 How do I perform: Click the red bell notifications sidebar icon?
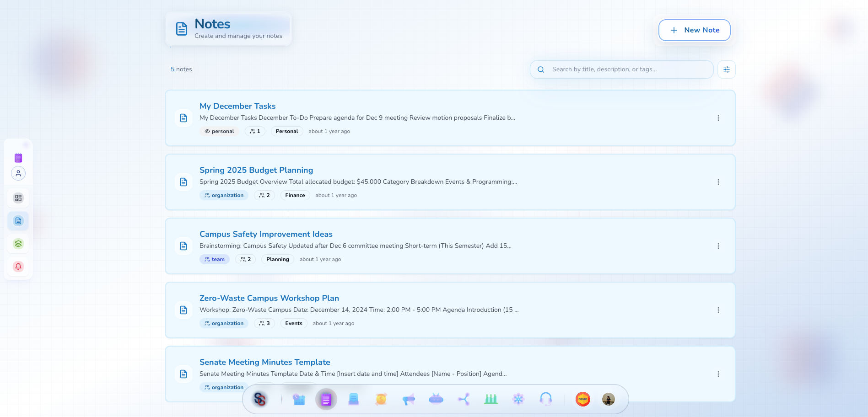coord(18,267)
